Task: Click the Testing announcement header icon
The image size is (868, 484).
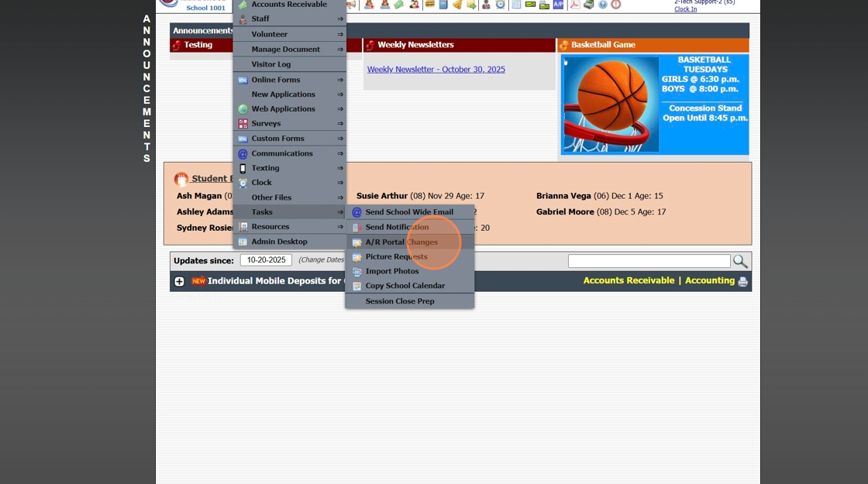Action: point(177,45)
